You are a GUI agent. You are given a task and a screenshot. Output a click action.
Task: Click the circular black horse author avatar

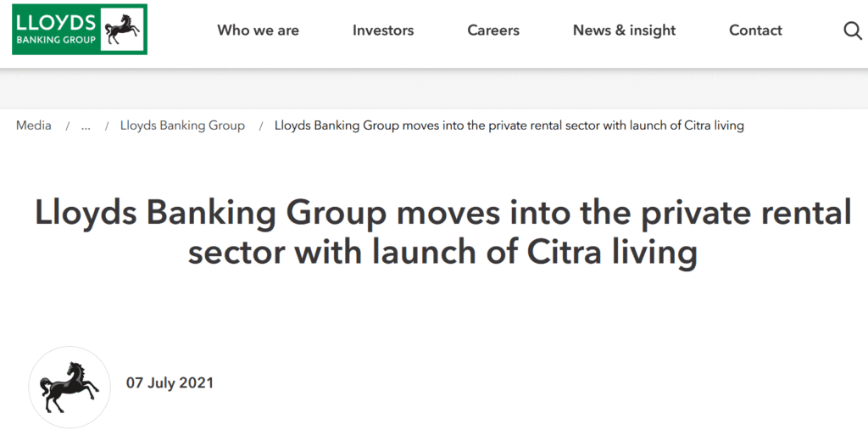click(70, 387)
